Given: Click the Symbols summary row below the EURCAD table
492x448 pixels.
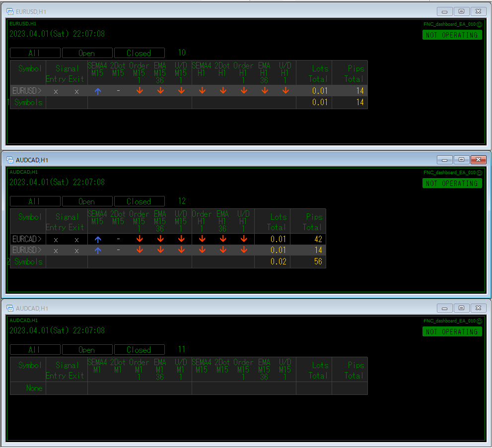Looking at the screenshot, I should tap(168, 261).
